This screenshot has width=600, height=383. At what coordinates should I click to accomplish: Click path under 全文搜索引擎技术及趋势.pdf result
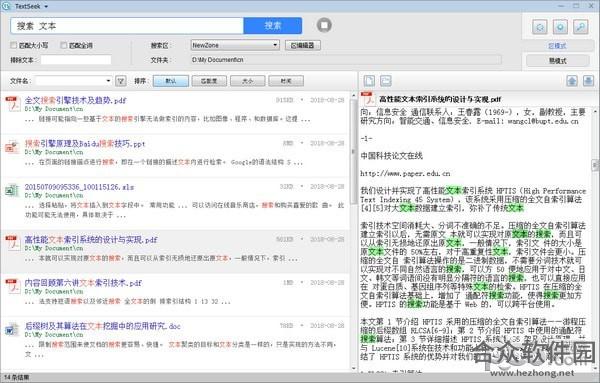click(x=54, y=109)
